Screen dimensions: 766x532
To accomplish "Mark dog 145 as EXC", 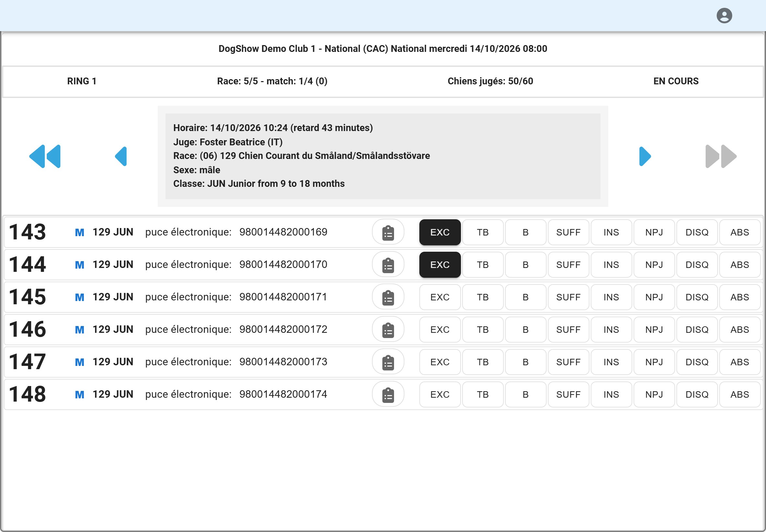I will click(440, 297).
